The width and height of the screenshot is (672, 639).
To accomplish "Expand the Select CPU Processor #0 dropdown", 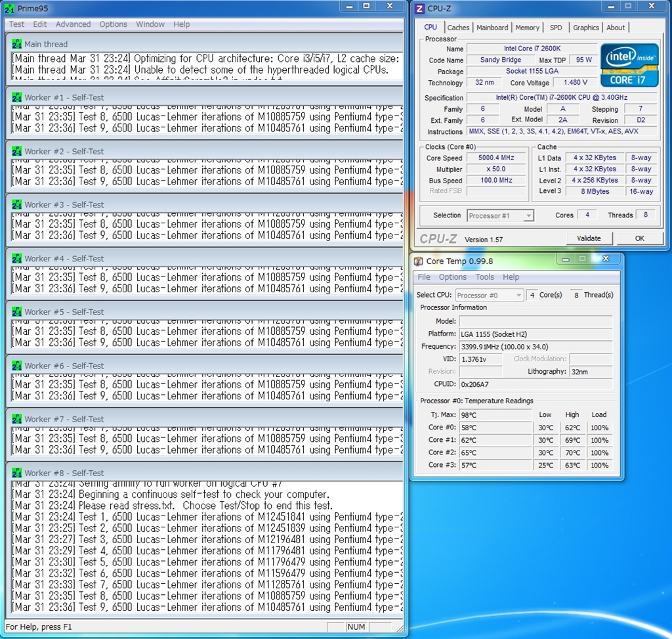I will click(518, 295).
